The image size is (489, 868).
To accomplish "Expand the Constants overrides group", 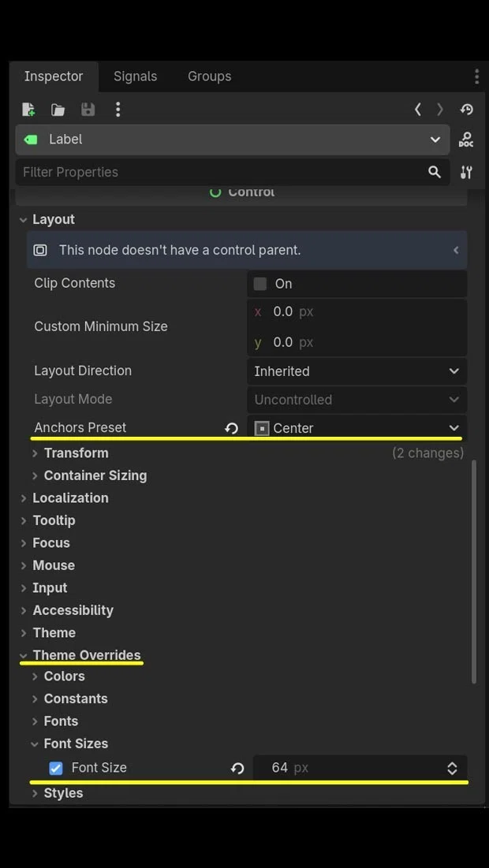I will tap(75, 698).
